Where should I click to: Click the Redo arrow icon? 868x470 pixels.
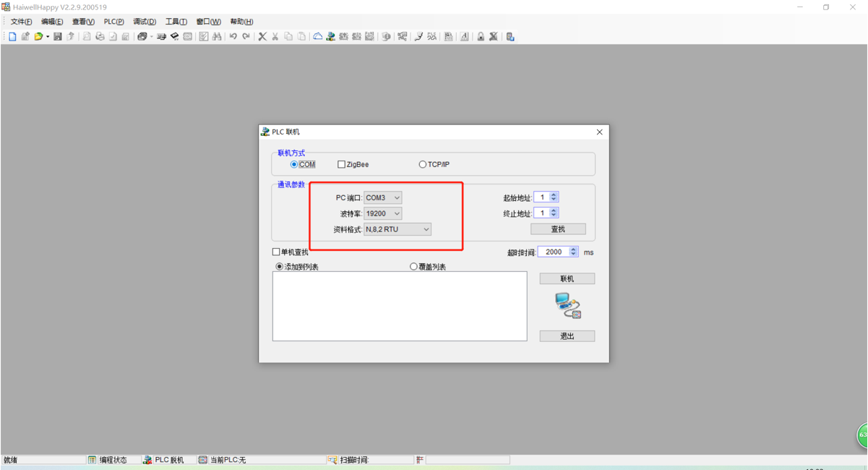(246, 36)
